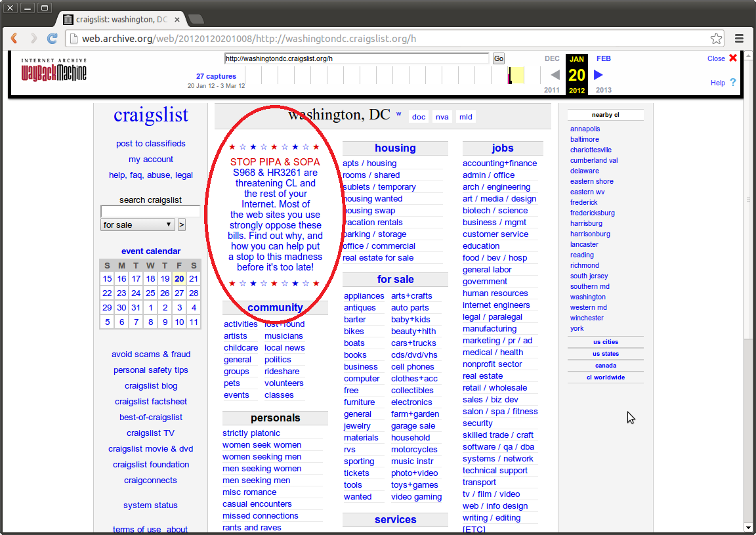This screenshot has width=756, height=535.
Task: Reload the page with refresh icon
Action: click(x=52, y=39)
